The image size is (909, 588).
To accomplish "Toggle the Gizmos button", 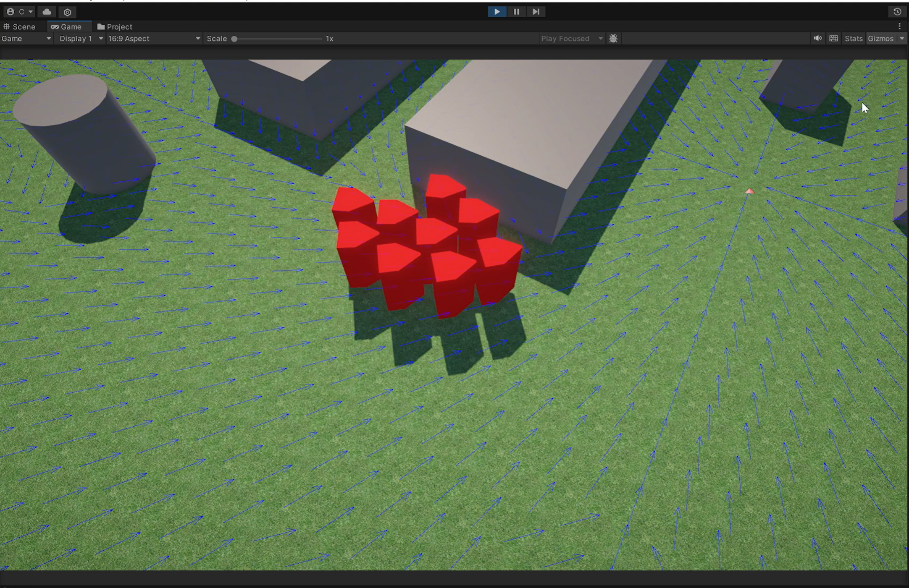I will click(880, 39).
